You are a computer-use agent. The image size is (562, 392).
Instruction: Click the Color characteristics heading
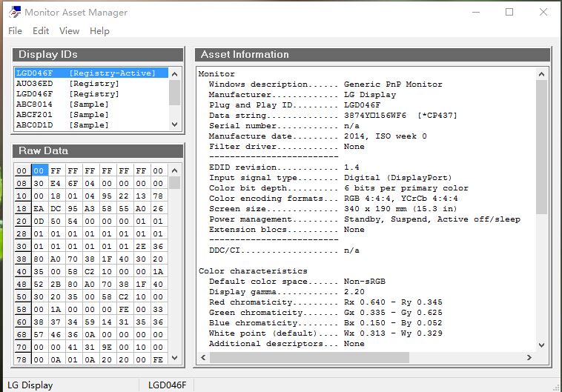click(253, 271)
